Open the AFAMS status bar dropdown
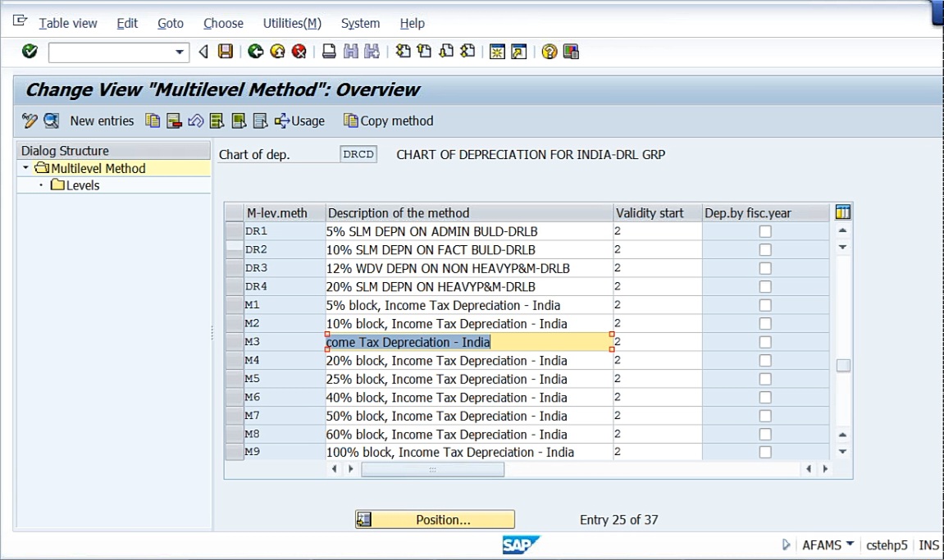 [850, 543]
